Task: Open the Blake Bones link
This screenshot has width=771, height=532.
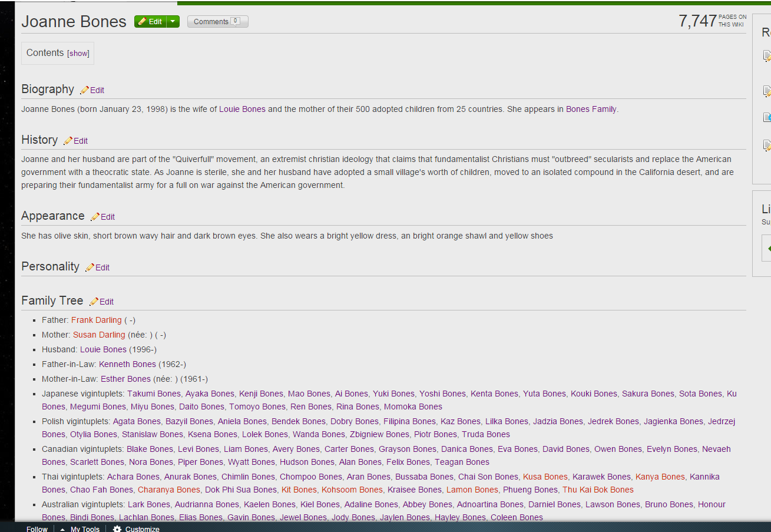Action: point(150,449)
